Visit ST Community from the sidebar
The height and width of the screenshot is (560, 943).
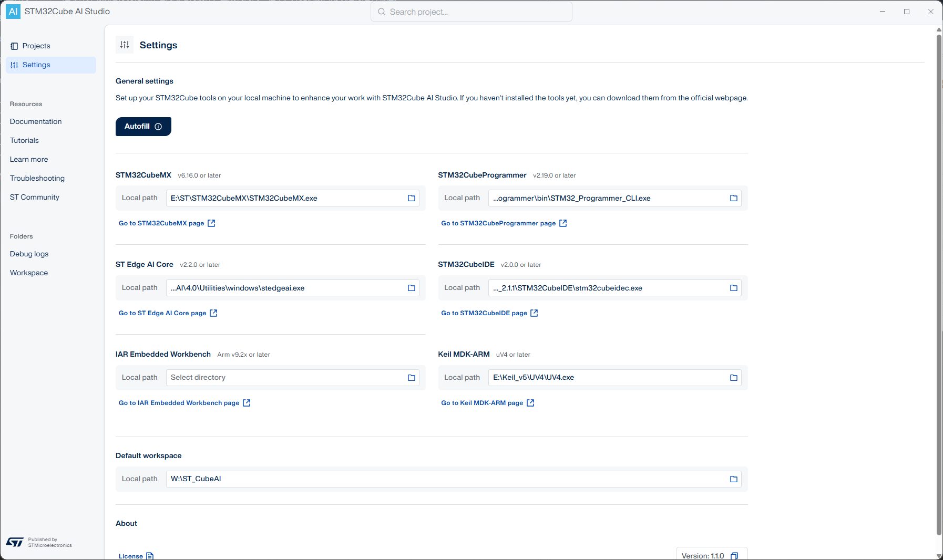pos(35,198)
